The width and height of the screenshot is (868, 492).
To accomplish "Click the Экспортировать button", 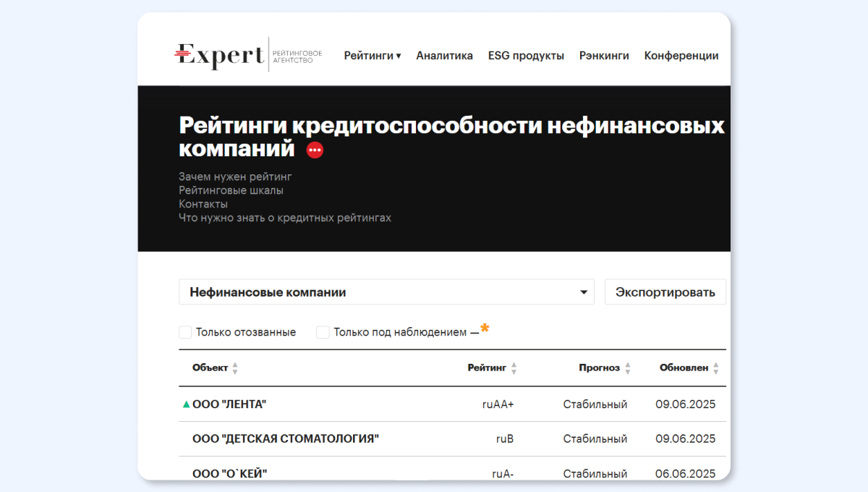I will coord(665,292).
